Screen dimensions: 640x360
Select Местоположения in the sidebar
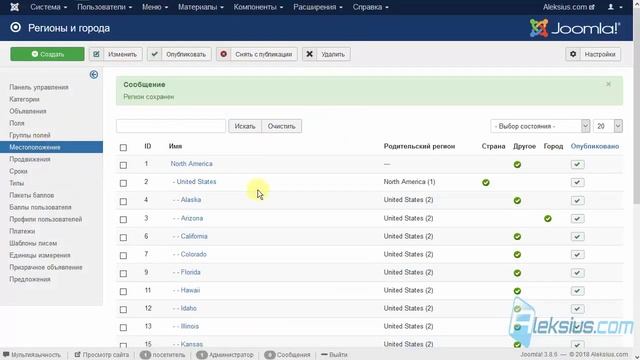pyautogui.click(x=51, y=147)
